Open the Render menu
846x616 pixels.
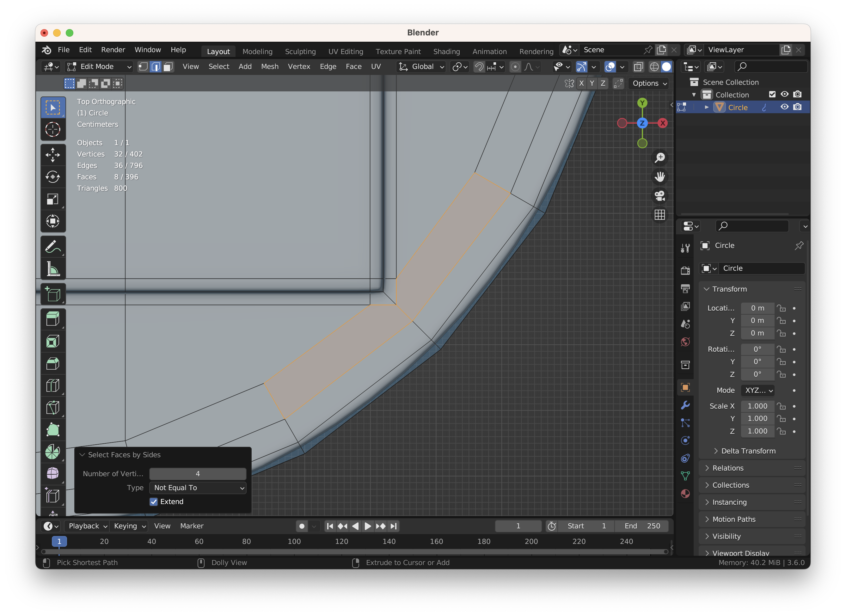click(x=113, y=50)
